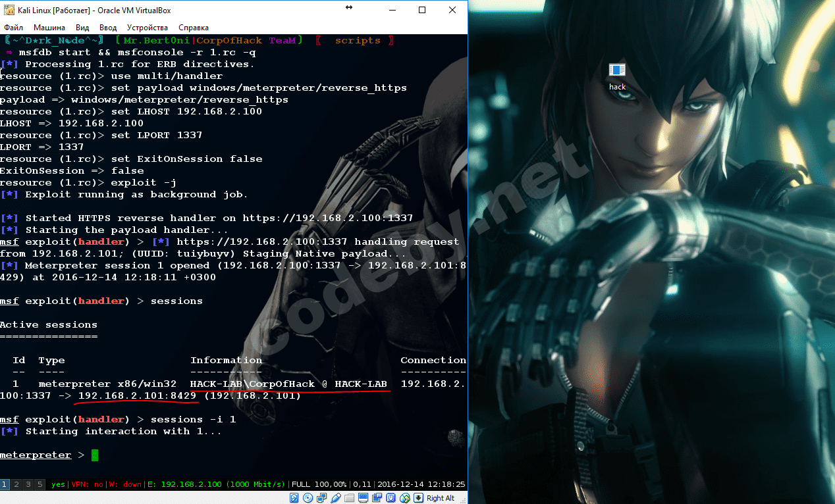The width and height of the screenshot is (835, 504).
Task: Click 'ExitOnSession => false' output line
Action: pyautogui.click(x=72, y=171)
